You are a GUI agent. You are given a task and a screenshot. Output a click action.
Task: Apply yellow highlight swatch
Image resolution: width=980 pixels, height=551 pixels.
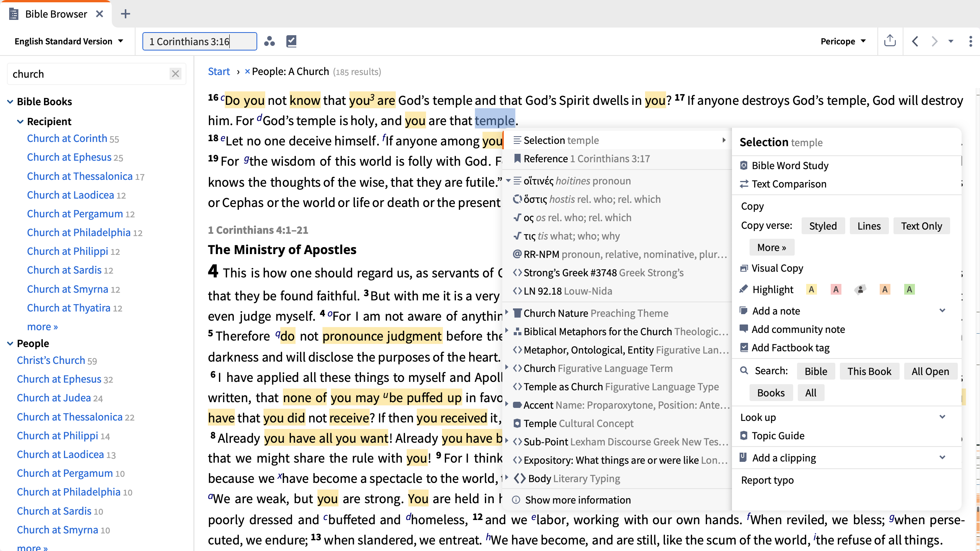[811, 289]
